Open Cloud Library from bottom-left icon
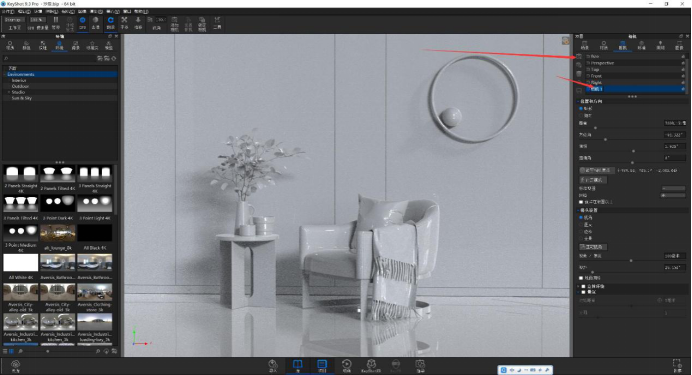 click(15, 366)
